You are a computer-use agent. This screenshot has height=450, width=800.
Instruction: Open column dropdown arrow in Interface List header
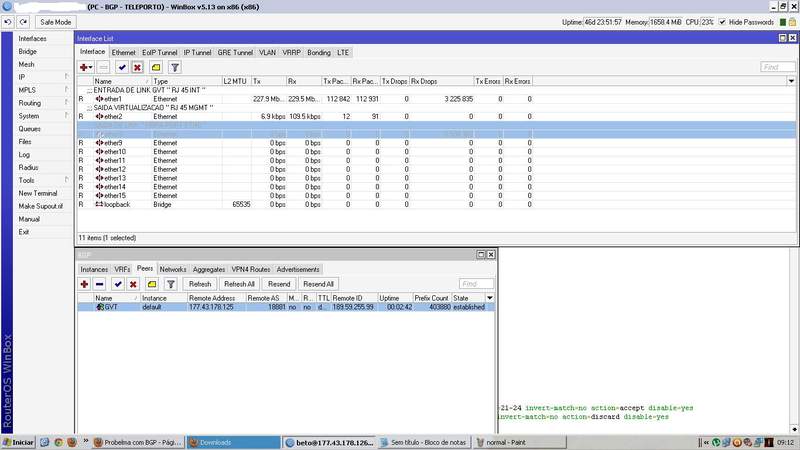pos(791,81)
